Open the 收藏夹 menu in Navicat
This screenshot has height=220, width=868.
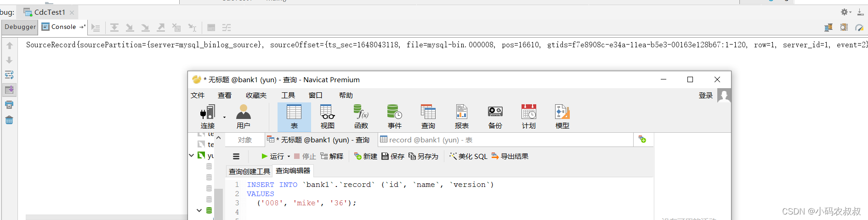(x=256, y=96)
